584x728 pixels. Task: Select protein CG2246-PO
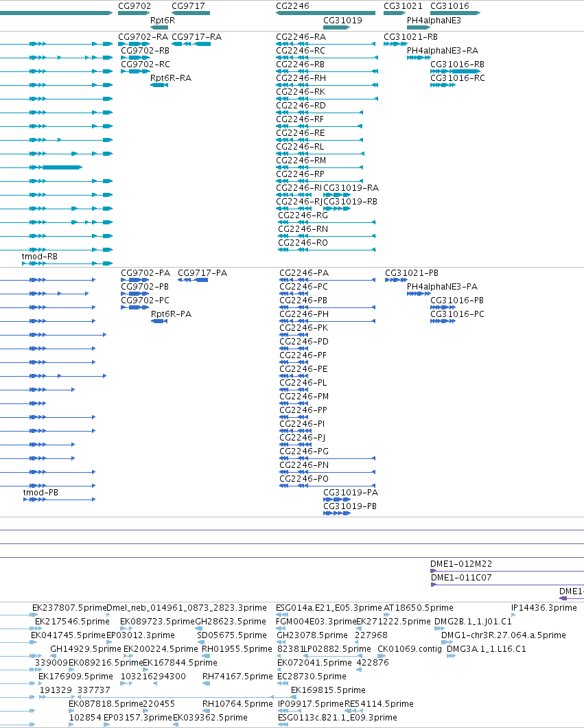click(303, 479)
